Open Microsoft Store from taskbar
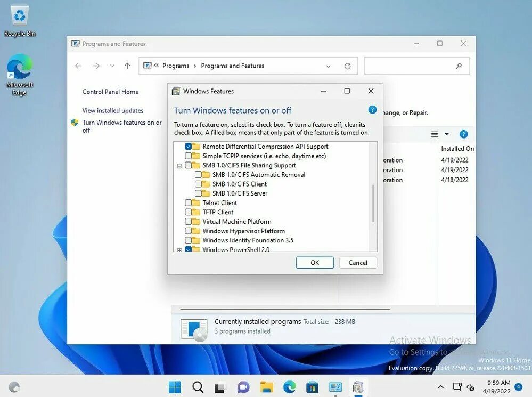The image size is (532, 397). click(312, 387)
